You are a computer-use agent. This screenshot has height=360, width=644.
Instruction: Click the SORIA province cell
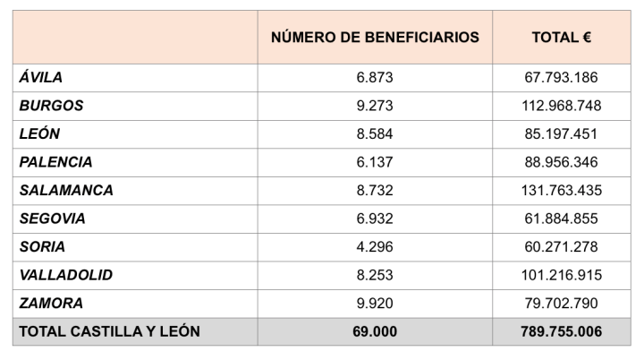click(x=42, y=247)
